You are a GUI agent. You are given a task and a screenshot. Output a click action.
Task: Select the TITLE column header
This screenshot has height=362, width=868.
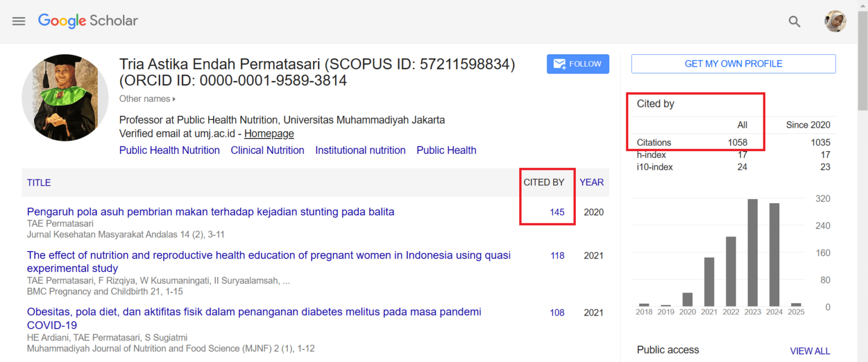click(x=38, y=182)
